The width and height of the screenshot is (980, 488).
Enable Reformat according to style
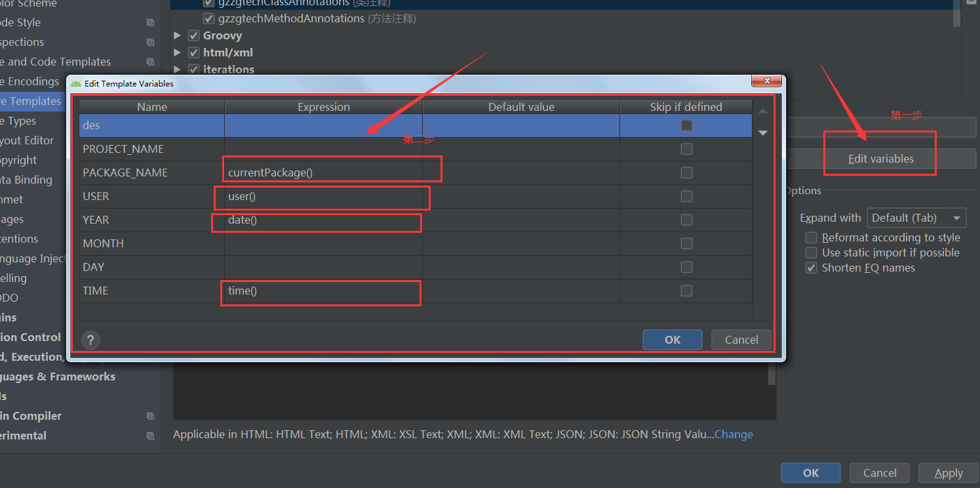tap(812, 237)
